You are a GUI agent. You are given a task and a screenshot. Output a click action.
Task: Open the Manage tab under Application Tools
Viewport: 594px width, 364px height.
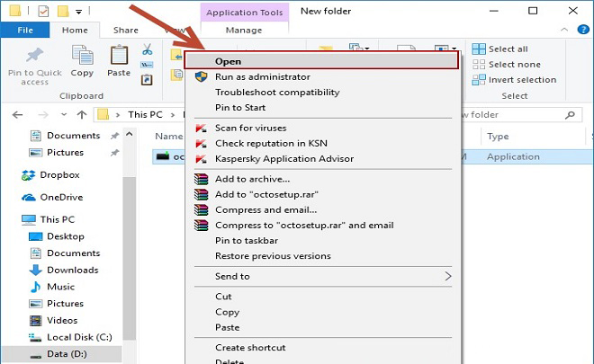pyautogui.click(x=244, y=30)
